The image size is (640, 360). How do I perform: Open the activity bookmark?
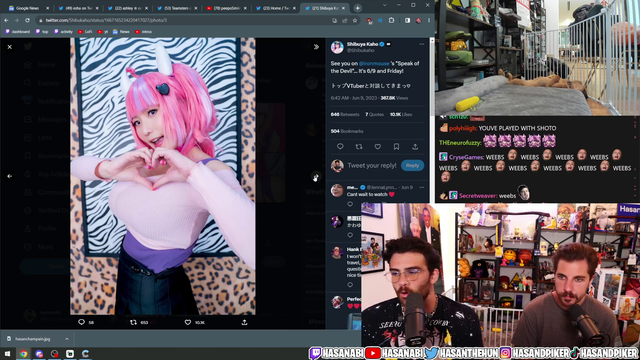coord(63,31)
